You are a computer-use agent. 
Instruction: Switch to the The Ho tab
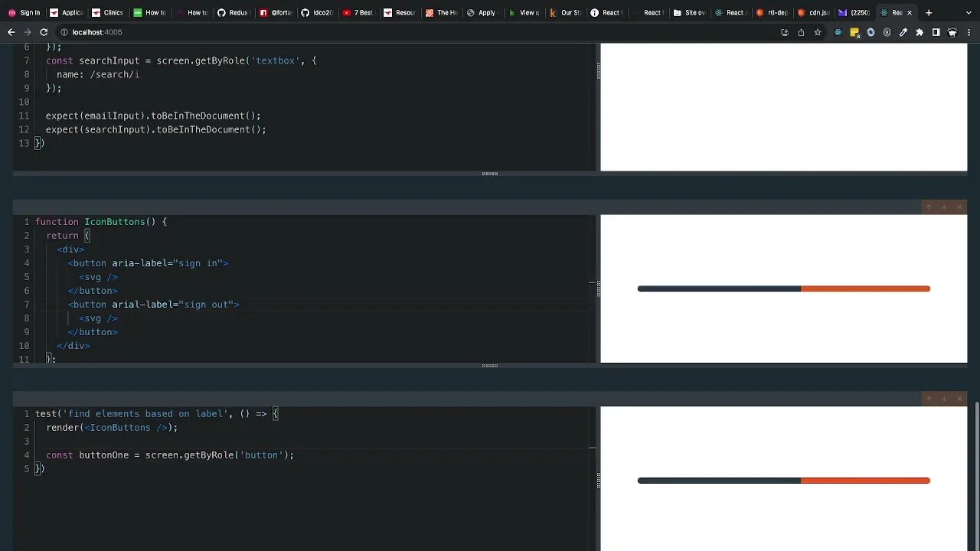click(x=441, y=12)
